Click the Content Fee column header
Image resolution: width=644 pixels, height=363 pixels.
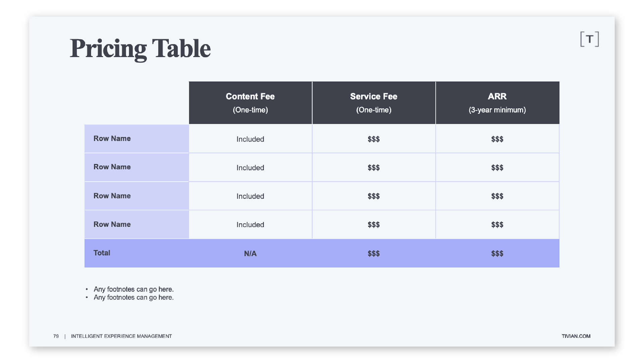click(x=250, y=103)
